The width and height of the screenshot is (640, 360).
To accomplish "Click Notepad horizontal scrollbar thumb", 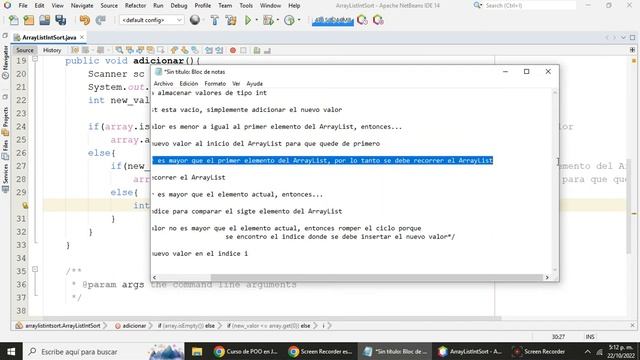I will 376,277.
